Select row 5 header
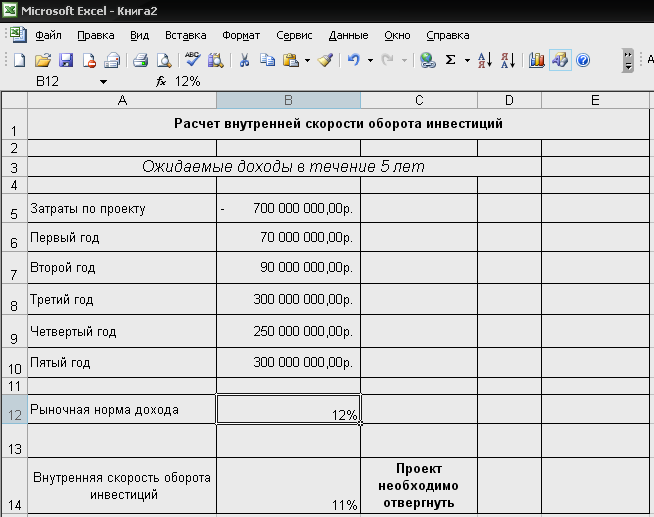Screen dimensions: 654x517 [x=14, y=208]
